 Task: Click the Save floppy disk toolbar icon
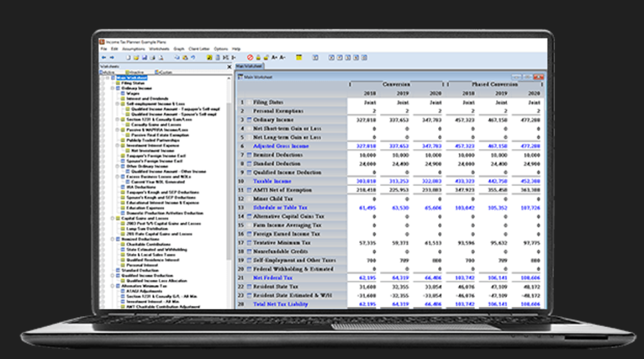[x=145, y=58]
